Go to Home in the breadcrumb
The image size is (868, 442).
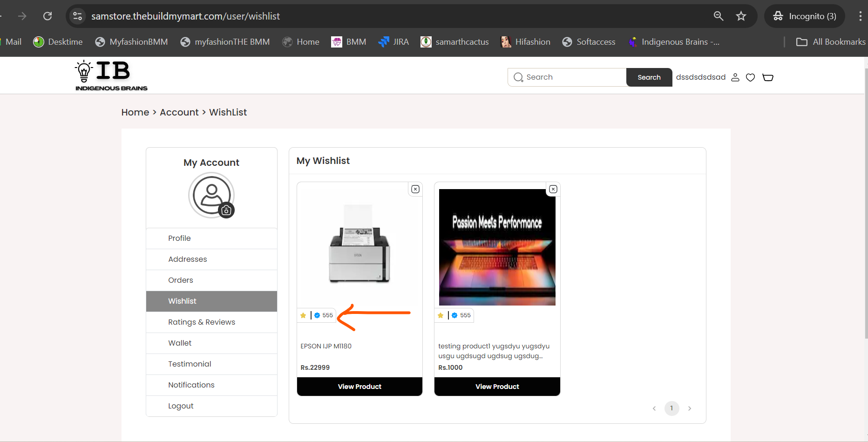136,112
